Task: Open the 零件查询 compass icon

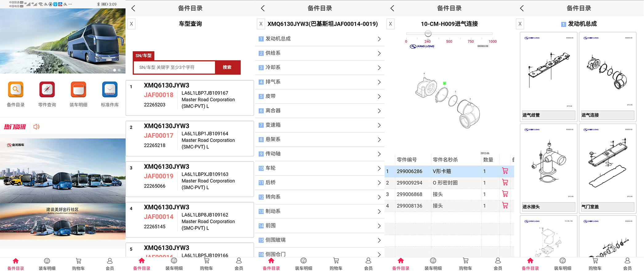Action: 47,90
